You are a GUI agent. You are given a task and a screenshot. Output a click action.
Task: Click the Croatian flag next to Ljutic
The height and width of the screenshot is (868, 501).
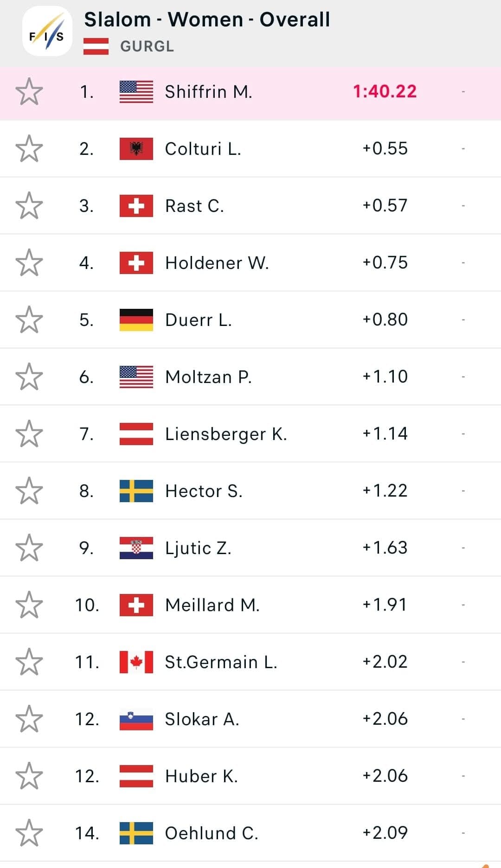point(136,548)
